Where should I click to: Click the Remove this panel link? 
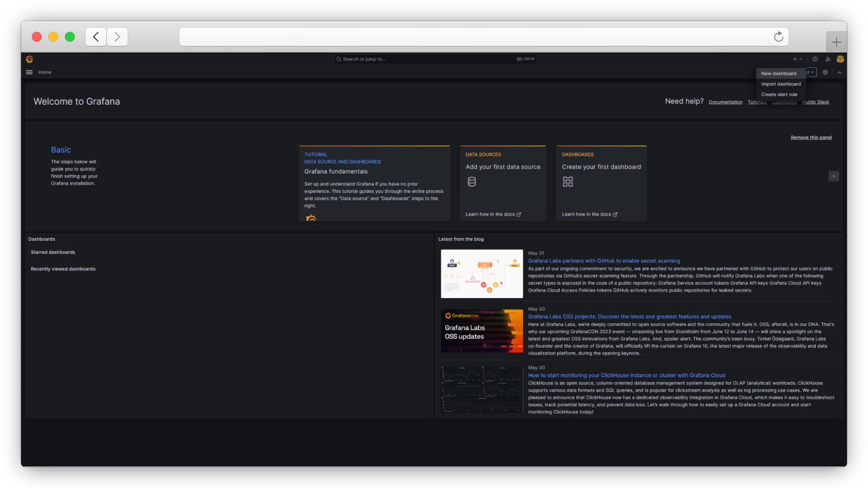point(811,137)
